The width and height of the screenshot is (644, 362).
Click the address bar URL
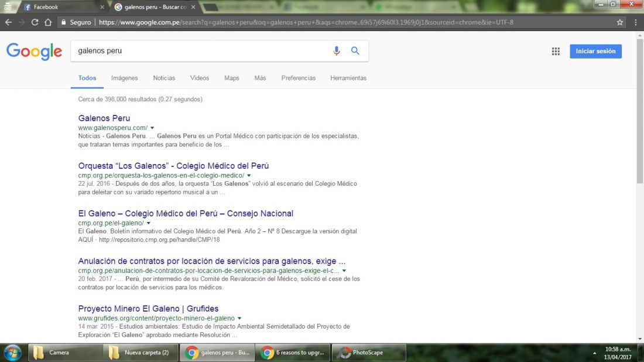tap(306, 22)
